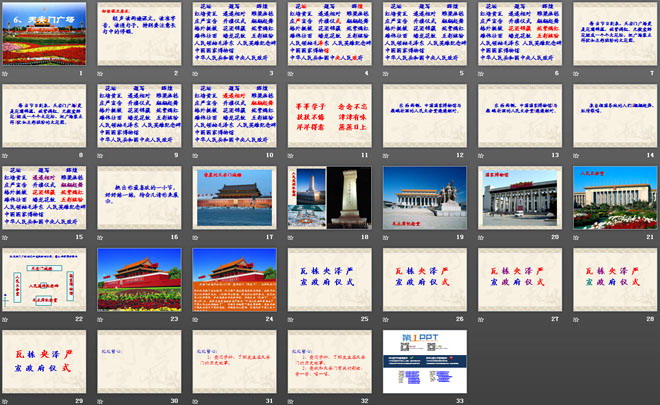Open slide 33 with the PPT logo
660x405 pixels.
click(x=420, y=359)
